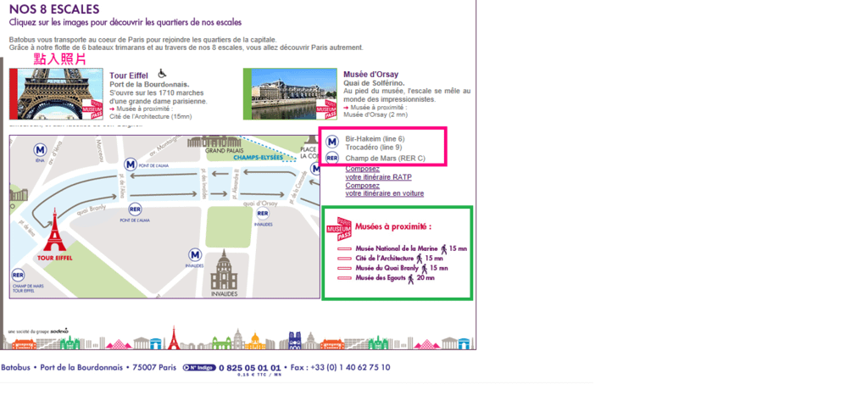Click the CHAMPS-ELYSÉES label on map
Image resolution: width=868 pixels, height=407 pixels.
258,158
